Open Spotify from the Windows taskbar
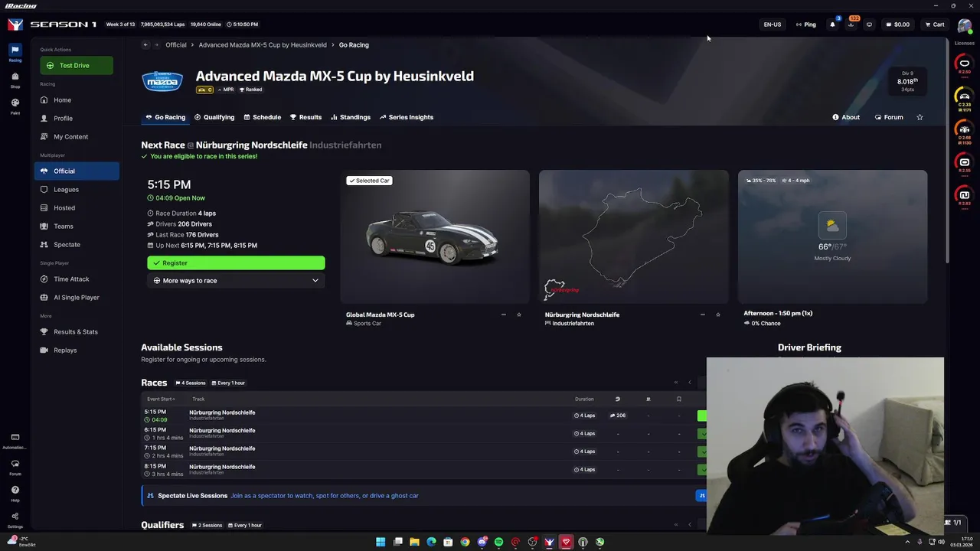Image resolution: width=980 pixels, height=551 pixels. pyautogui.click(x=498, y=542)
